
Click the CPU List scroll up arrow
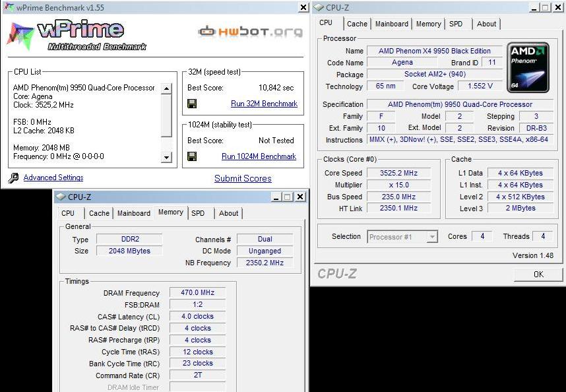[x=166, y=88]
